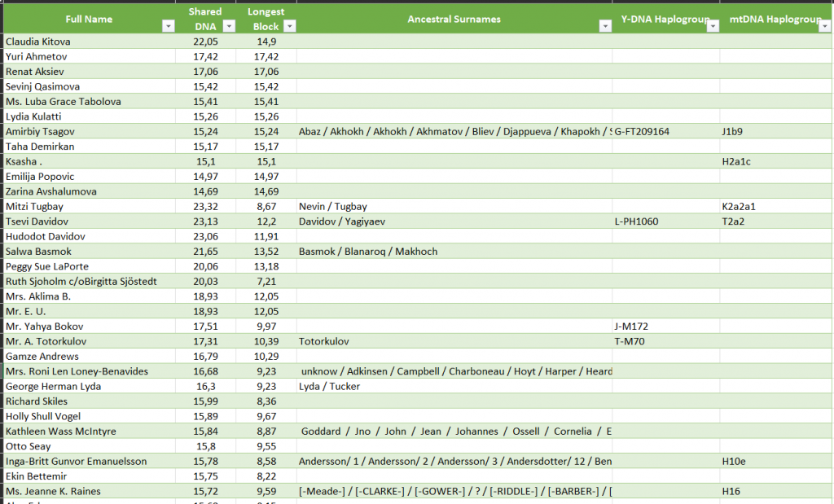The width and height of the screenshot is (834, 504).
Task: Open the Shared DNA filter dropdown arrow
Action: [x=227, y=26]
